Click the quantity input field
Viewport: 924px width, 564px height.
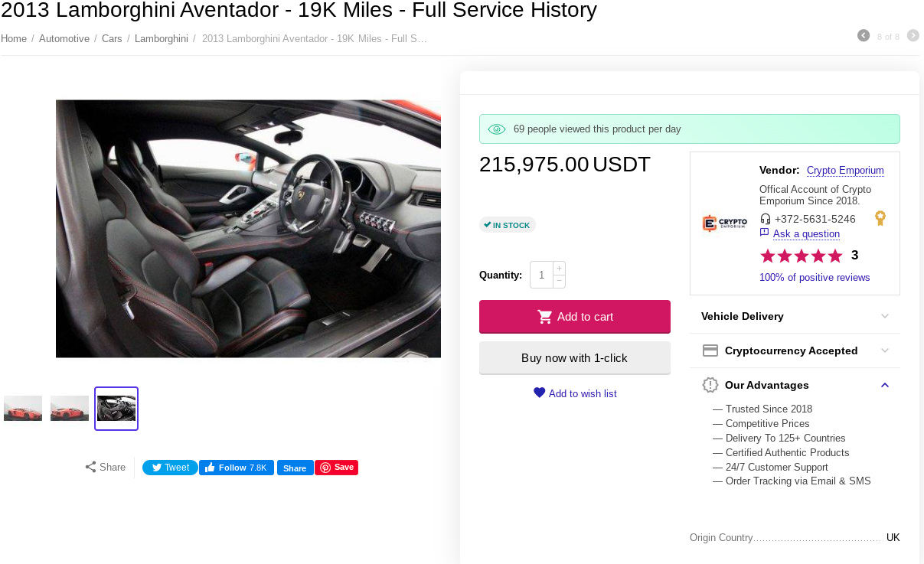click(x=541, y=275)
